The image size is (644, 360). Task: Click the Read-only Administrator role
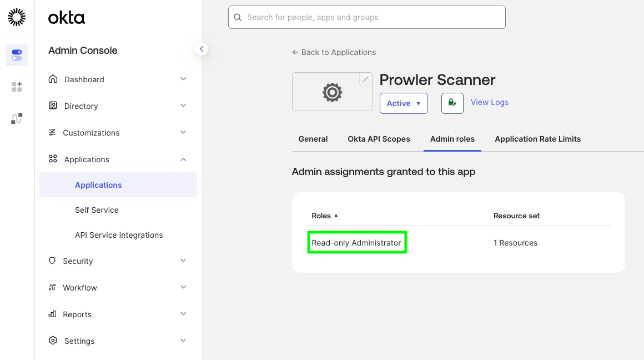(x=356, y=243)
